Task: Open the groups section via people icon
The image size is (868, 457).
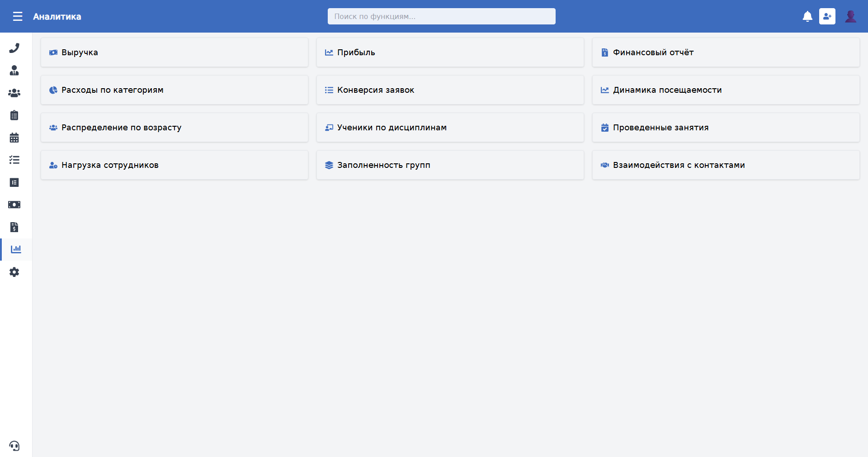Action: pyautogui.click(x=14, y=93)
